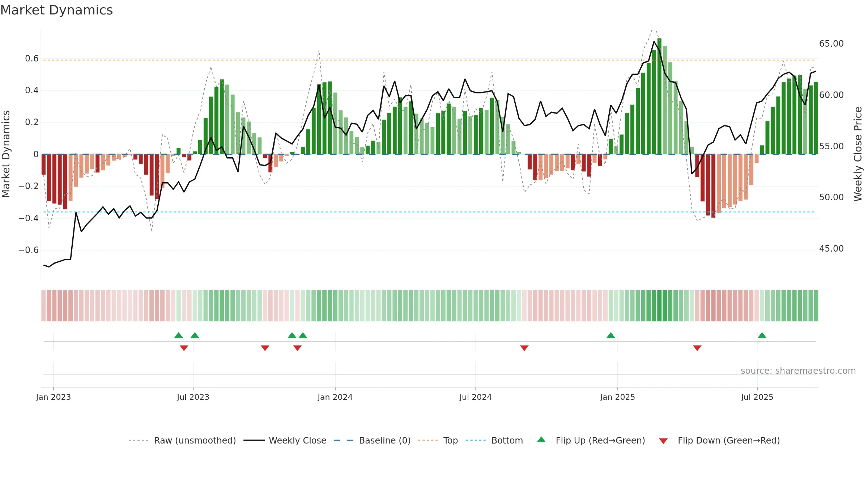Click red flip-down marker around Apr 2025
The height and width of the screenshot is (488, 868).
pyautogui.click(x=697, y=348)
